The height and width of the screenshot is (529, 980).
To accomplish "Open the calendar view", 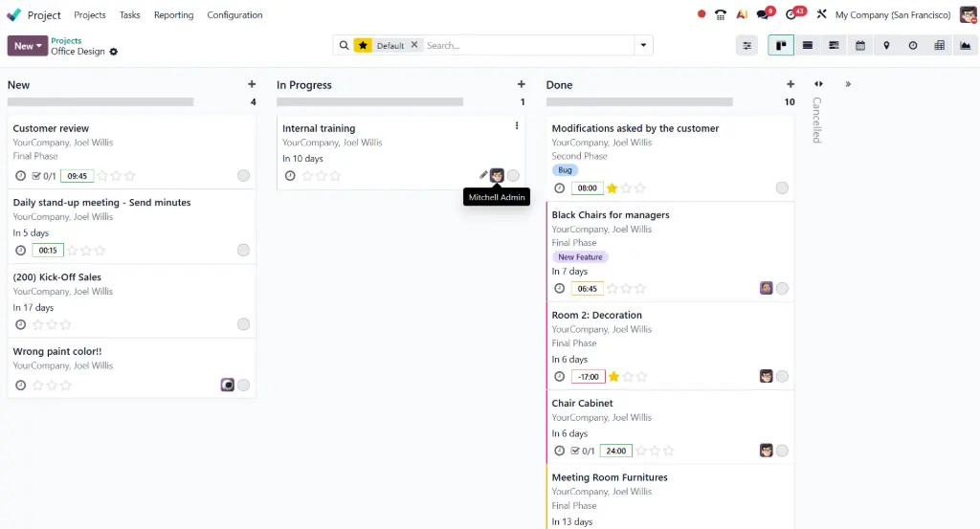I will (x=860, y=46).
